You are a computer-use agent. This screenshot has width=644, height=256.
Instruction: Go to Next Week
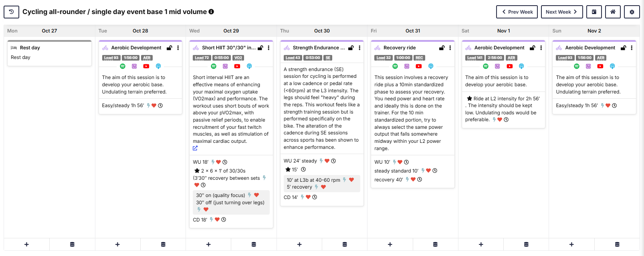click(x=561, y=12)
